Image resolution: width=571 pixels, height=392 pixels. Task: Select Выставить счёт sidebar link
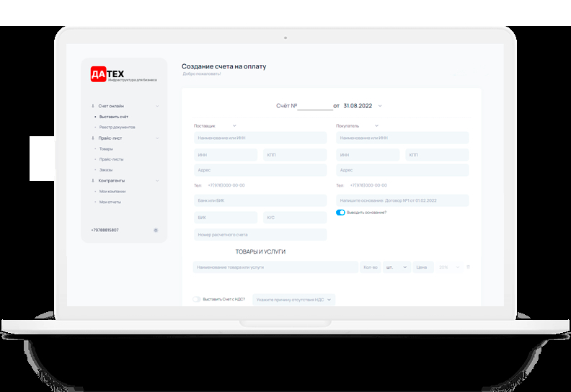tap(114, 117)
